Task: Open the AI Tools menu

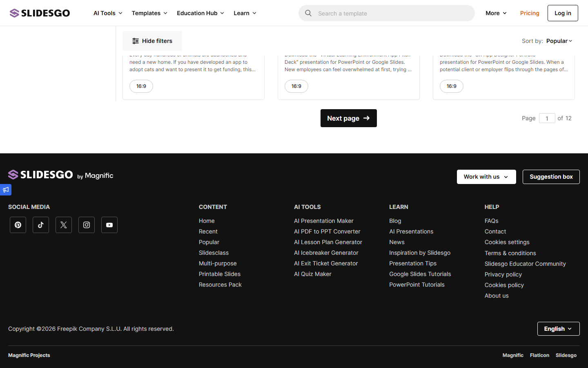Action: (x=108, y=13)
